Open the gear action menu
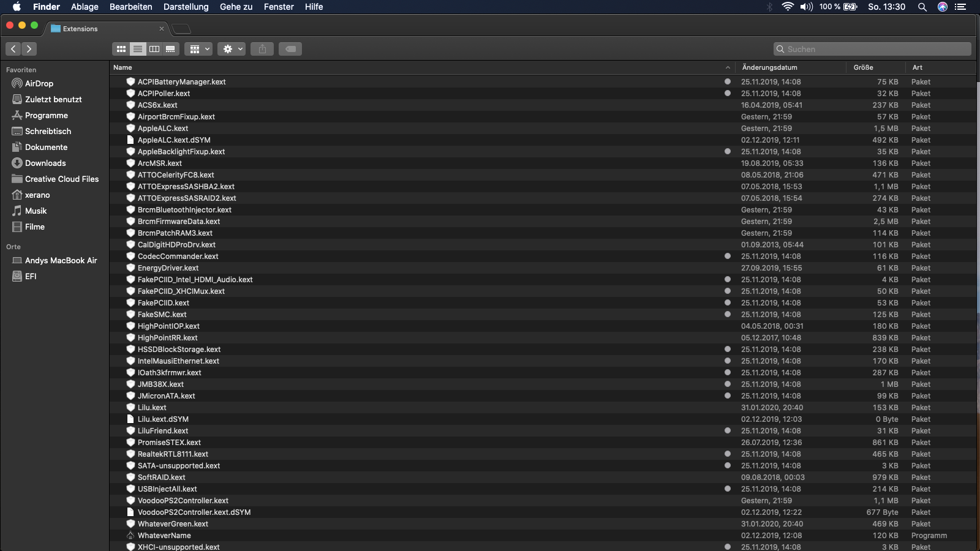The height and width of the screenshot is (551, 980). (232, 49)
